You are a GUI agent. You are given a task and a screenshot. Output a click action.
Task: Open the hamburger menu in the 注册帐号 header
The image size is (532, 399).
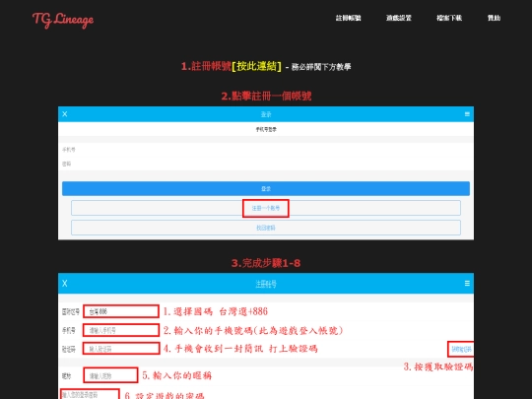click(x=467, y=284)
